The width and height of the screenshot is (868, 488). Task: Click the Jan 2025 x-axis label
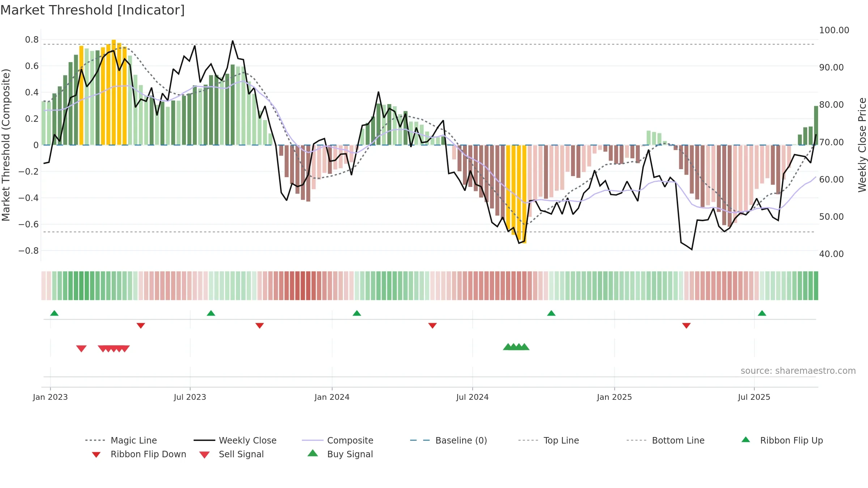point(614,397)
